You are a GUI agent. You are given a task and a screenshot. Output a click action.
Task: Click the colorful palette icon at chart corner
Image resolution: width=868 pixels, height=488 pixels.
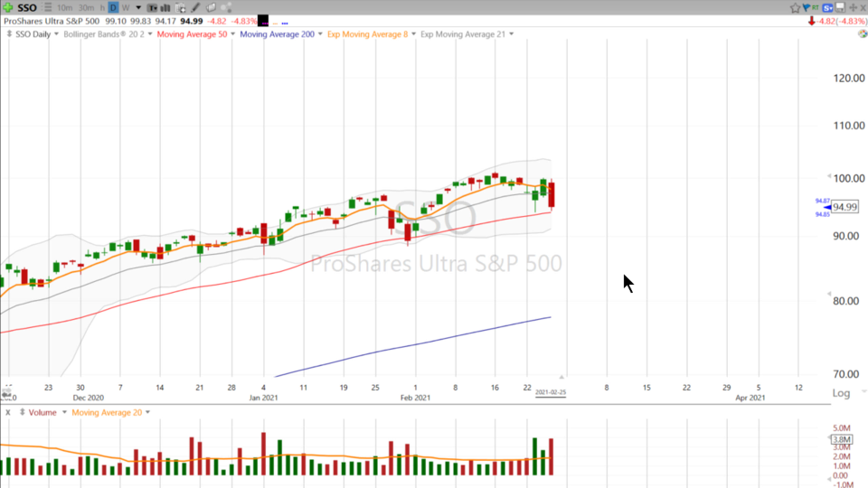pos(863,33)
